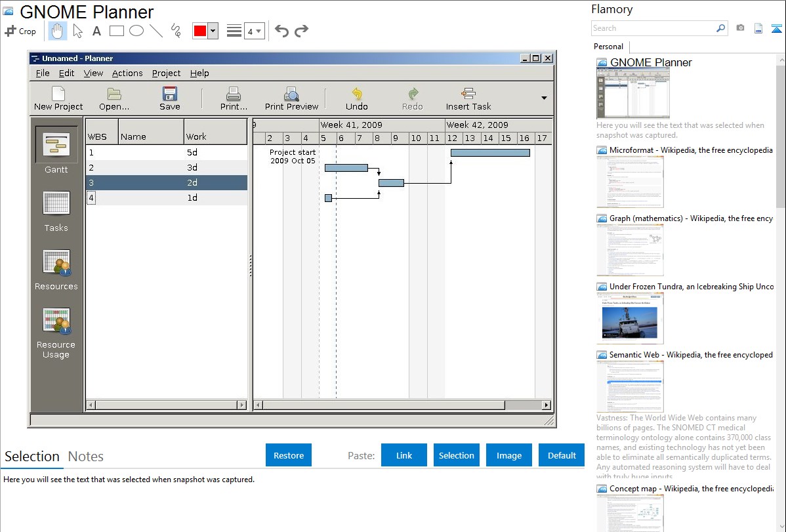This screenshot has height=532, width=786.
Task: Click the red color swatch
Action: tap(200, 31)
